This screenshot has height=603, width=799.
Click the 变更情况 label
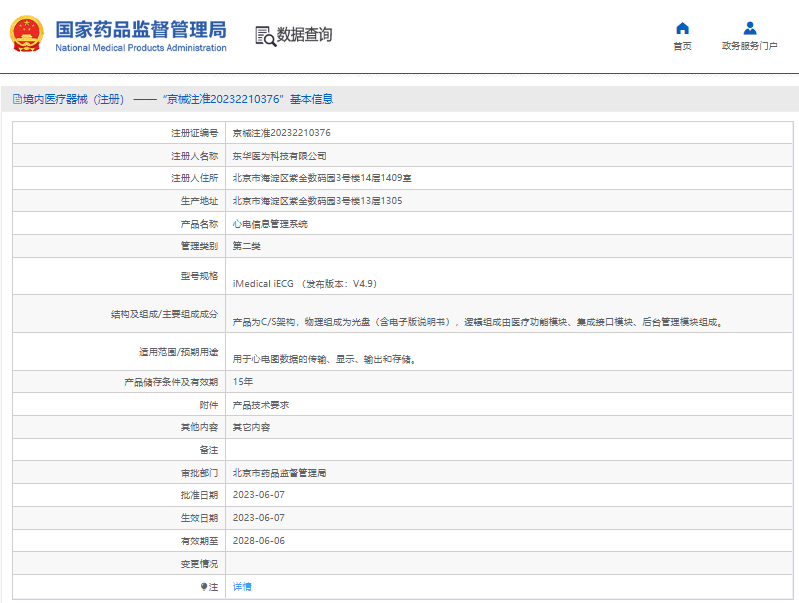[x=199, y=564]
